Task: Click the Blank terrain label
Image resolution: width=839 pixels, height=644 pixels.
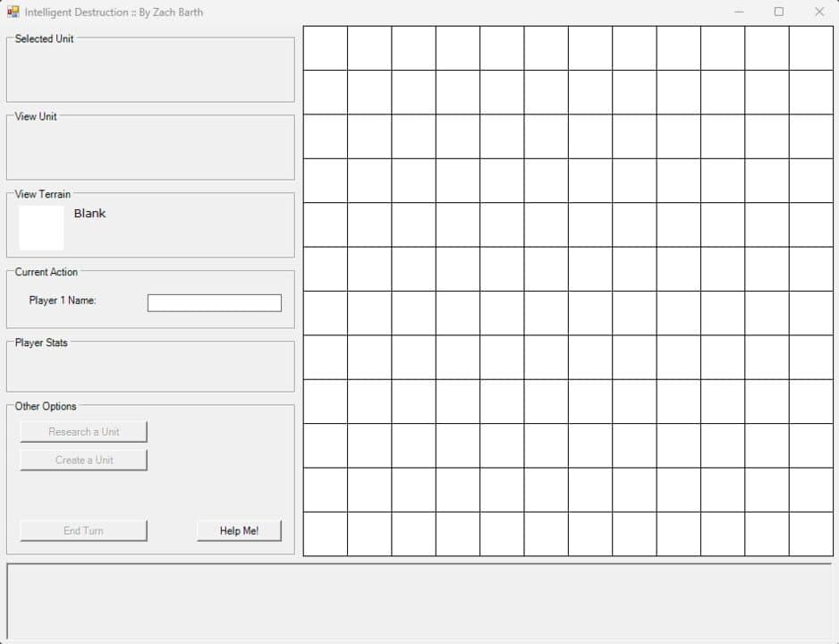Action: pyautogui.click(x=89, y=214)
